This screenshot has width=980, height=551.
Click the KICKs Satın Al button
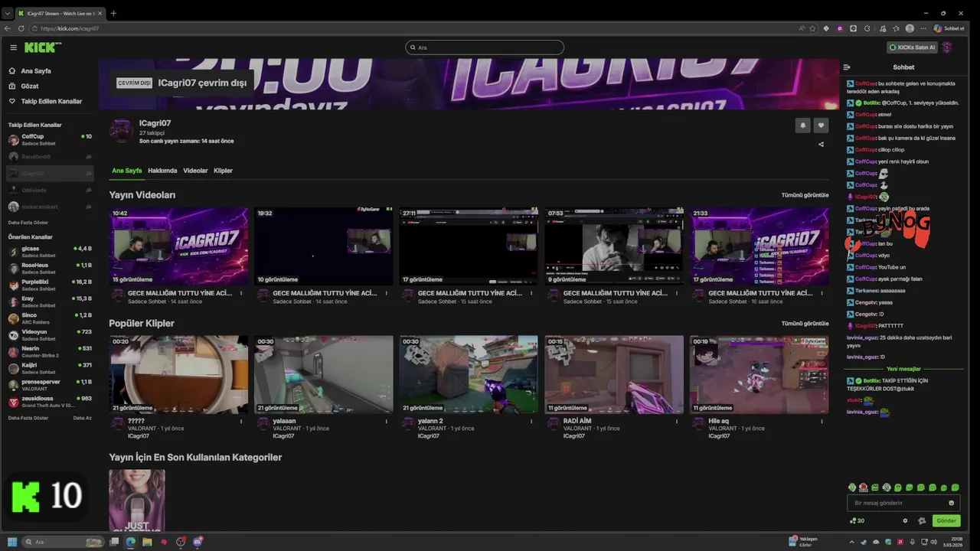pos(912,47)
